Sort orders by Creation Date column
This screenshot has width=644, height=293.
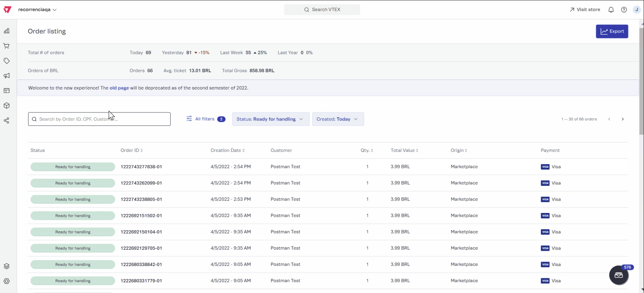(227, 151)
